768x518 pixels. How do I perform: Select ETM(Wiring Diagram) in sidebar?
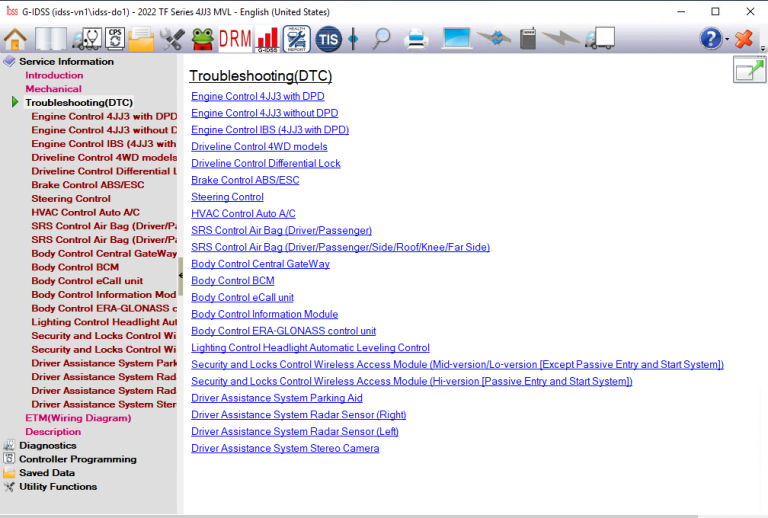(x=78, y=418)
